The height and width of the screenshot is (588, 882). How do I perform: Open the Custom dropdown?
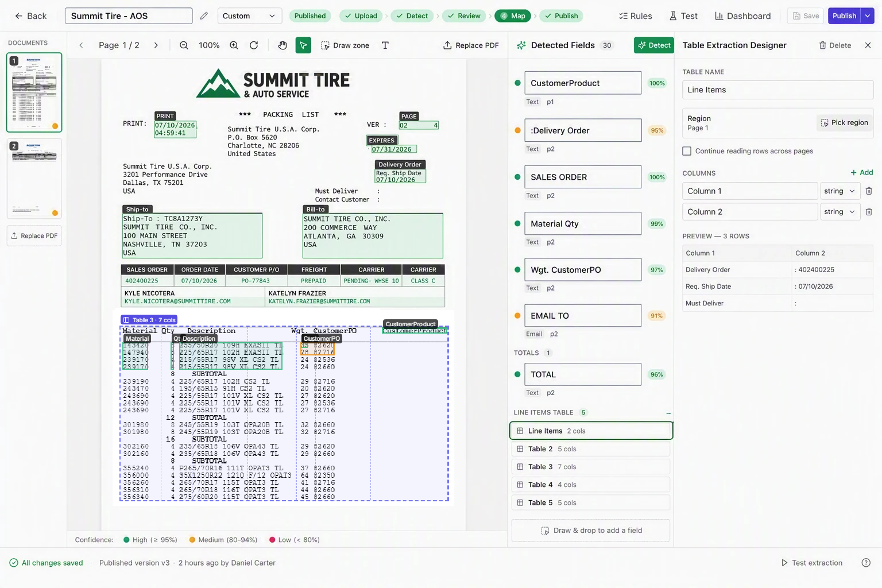[250, 16]
